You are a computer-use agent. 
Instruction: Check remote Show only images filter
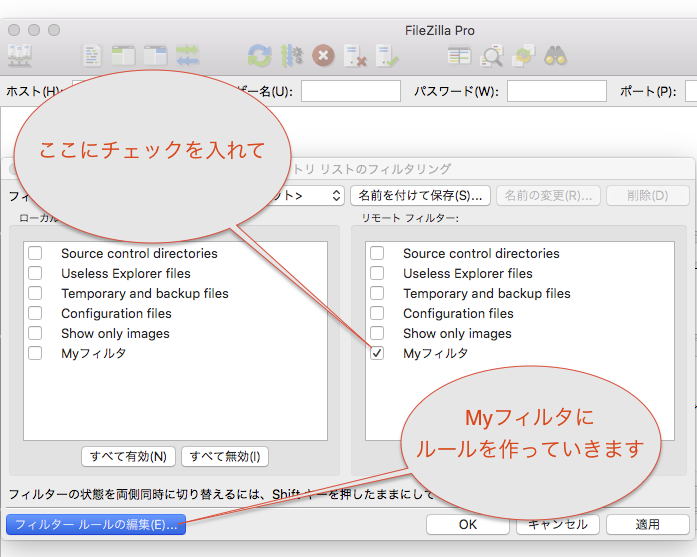click(x=377, y=333)
